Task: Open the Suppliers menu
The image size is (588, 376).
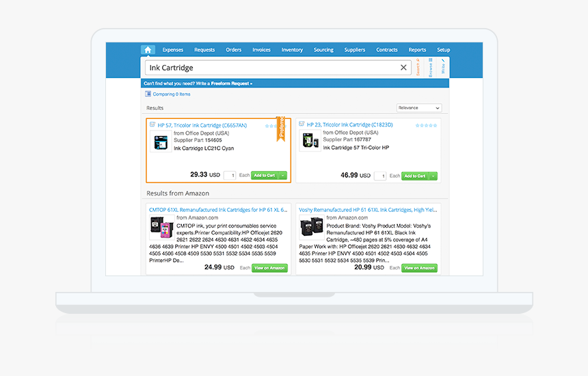Action: pyautogui.click(x=355, y=49)
